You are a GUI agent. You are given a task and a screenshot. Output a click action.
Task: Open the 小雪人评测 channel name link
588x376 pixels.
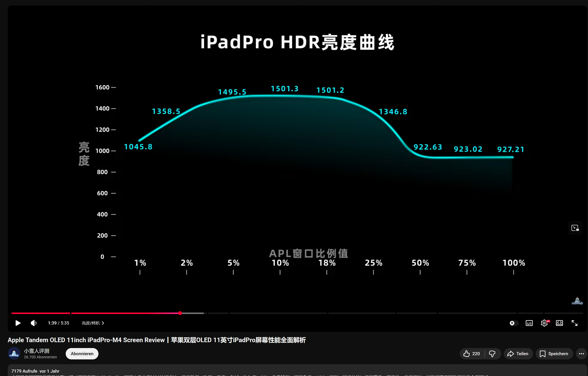pos(37,351)
